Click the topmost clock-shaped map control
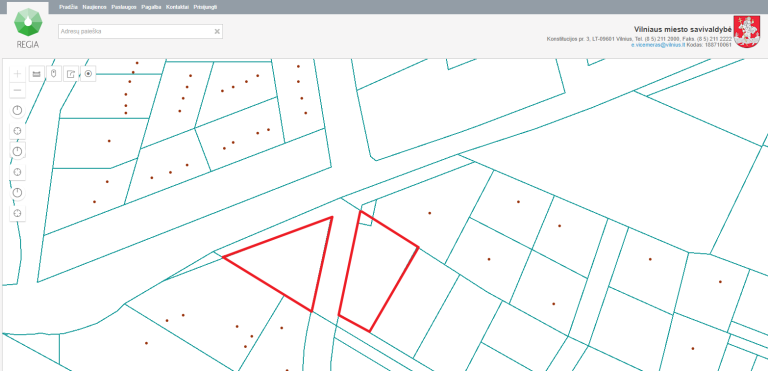The height and width of the screenshot is (371, 768). pyautogui.click(x=18, y=110)
